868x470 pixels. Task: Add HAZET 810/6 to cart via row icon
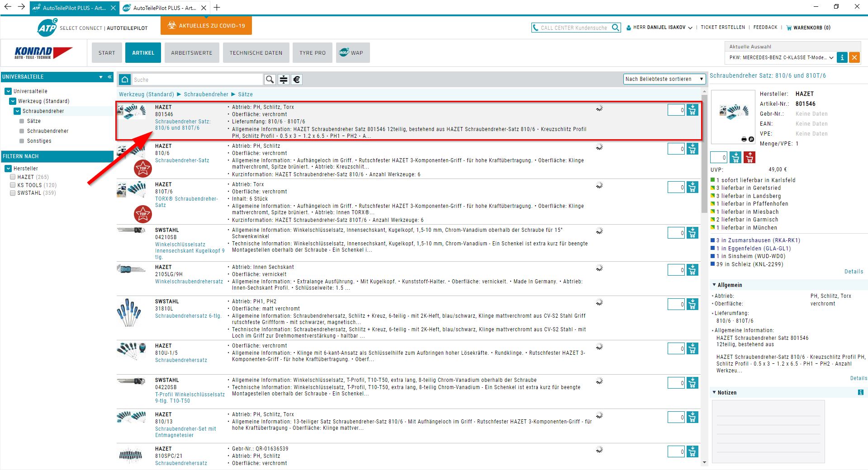click(x=692, y=149)
